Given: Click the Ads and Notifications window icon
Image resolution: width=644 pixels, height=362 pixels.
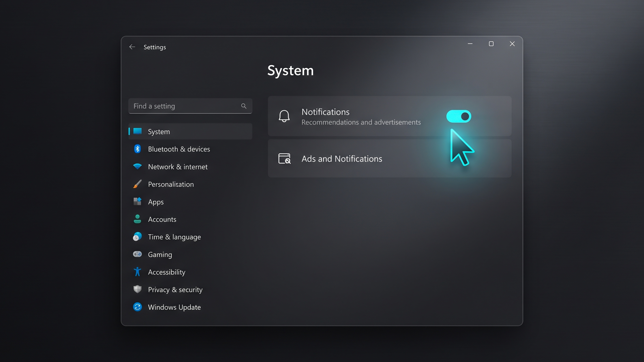Looking at the screenshot, I should (285, 159).
